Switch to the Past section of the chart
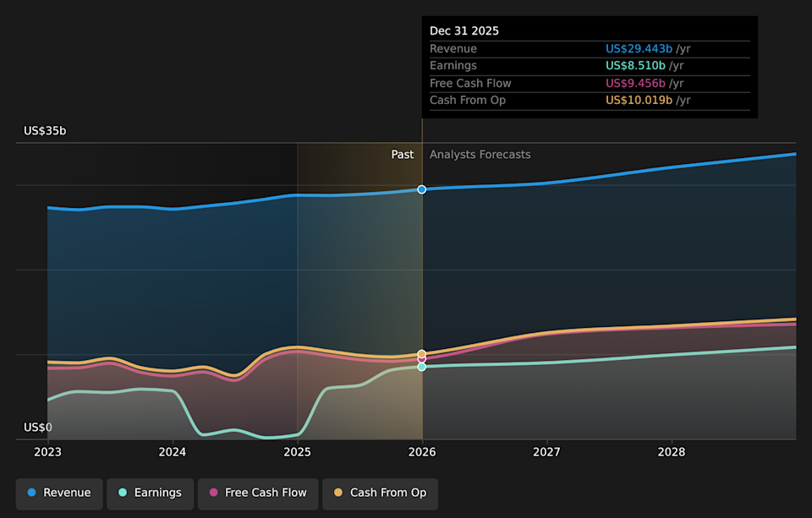The image size is (812, 518). (x=403, y=155)
